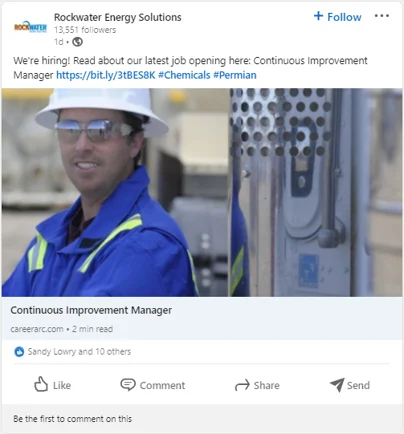The image size is (404, 434).
Task: Click the Rockwater company logo
Action: click(30, 27)
